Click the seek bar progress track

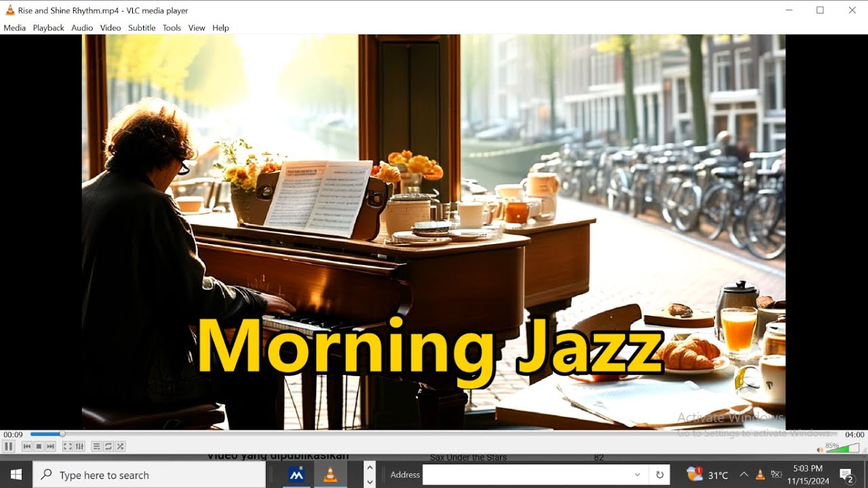coord(433,434)
